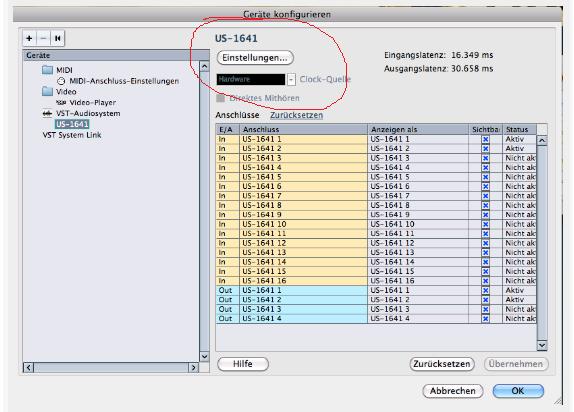Viewport: 574px width, 412px height.
Task: Click the MIDI-Anschluss-Einstellungen port icon
Action: [x=61, y=81]
